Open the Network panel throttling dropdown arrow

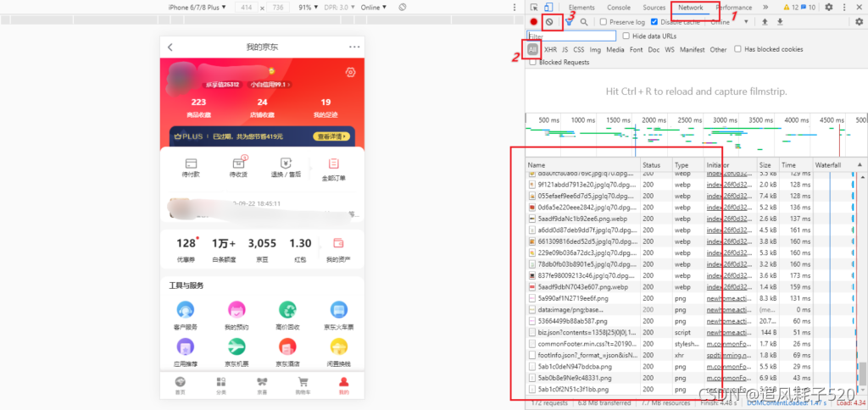[x=746, y=22]
